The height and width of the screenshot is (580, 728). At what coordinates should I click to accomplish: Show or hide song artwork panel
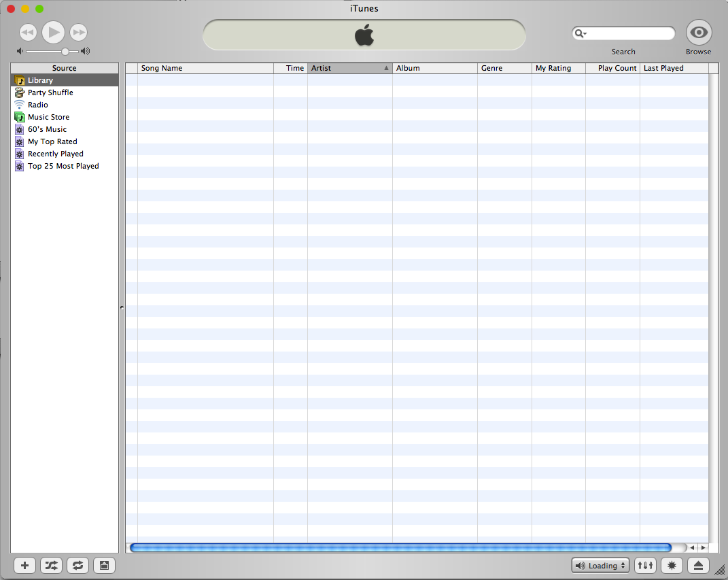click(x=105, y=565)
